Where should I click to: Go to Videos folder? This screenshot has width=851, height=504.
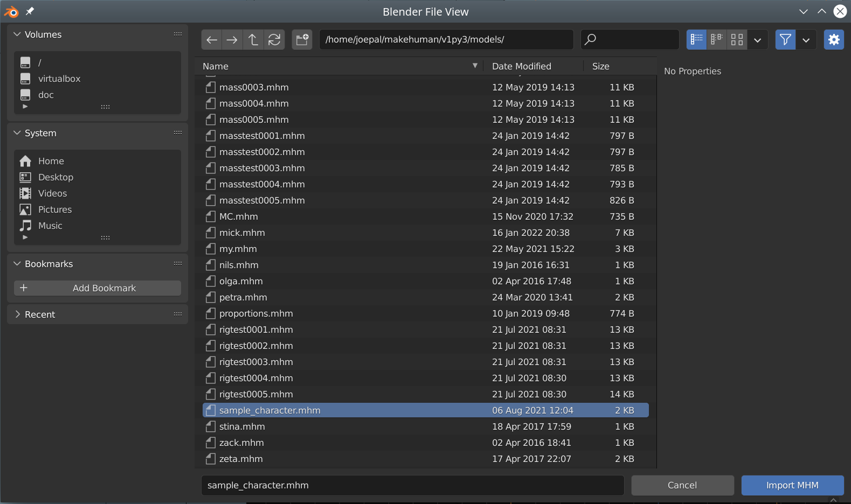[97, 193]
